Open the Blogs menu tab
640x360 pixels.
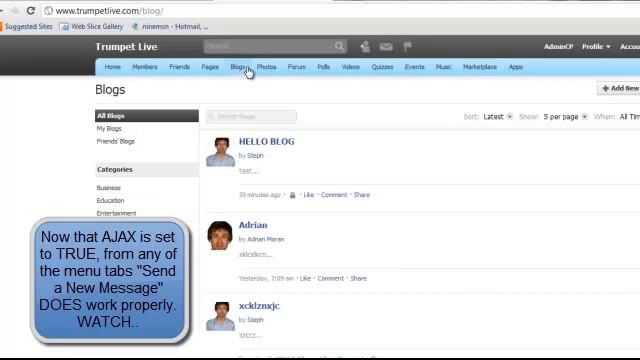(x=238, y=67)
